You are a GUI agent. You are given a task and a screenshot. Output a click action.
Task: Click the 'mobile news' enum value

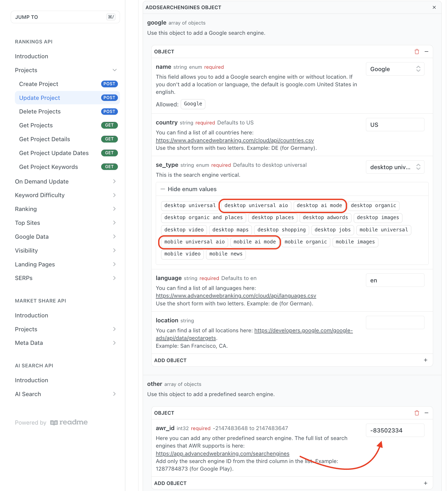(226, 254)
